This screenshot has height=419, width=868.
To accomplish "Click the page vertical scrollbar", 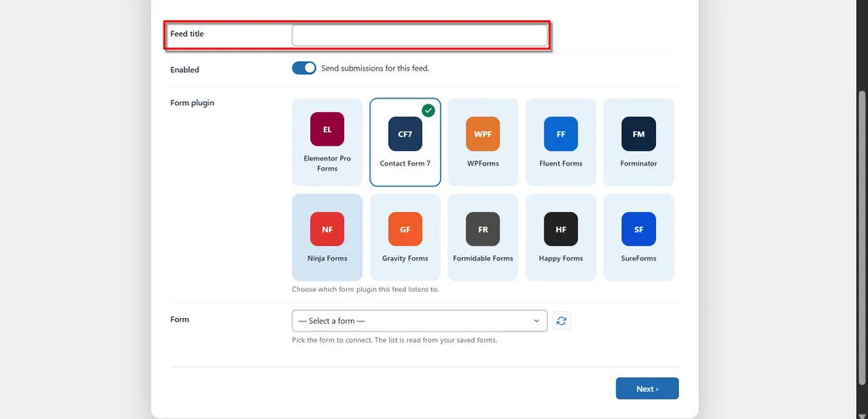I will click(x=862, y=238).
